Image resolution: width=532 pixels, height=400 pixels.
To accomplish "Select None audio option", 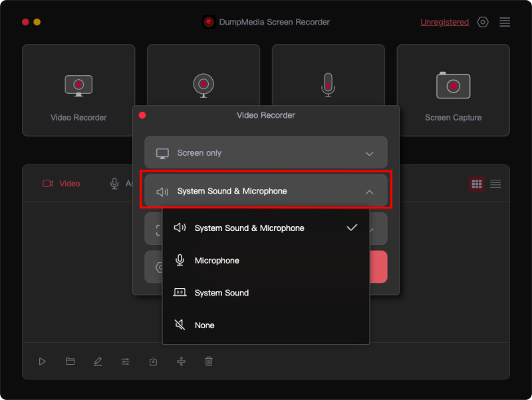I will point(265,325).
